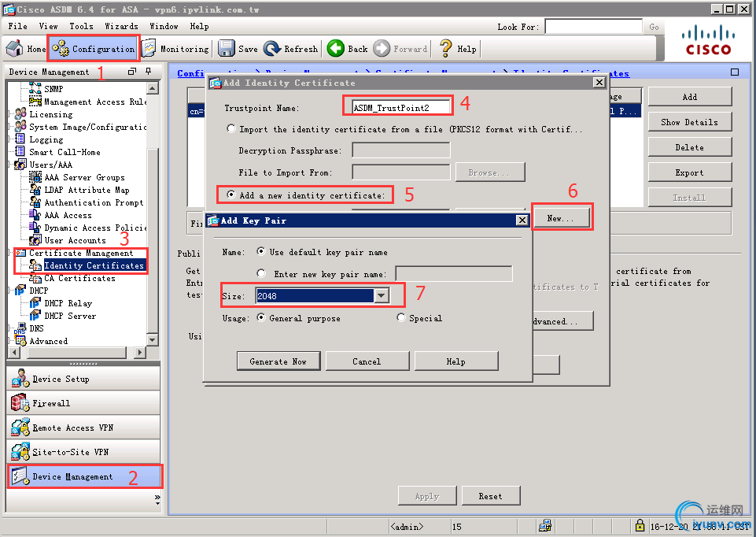
Task: Select Enter new key pair name
Action: [261, 273]
